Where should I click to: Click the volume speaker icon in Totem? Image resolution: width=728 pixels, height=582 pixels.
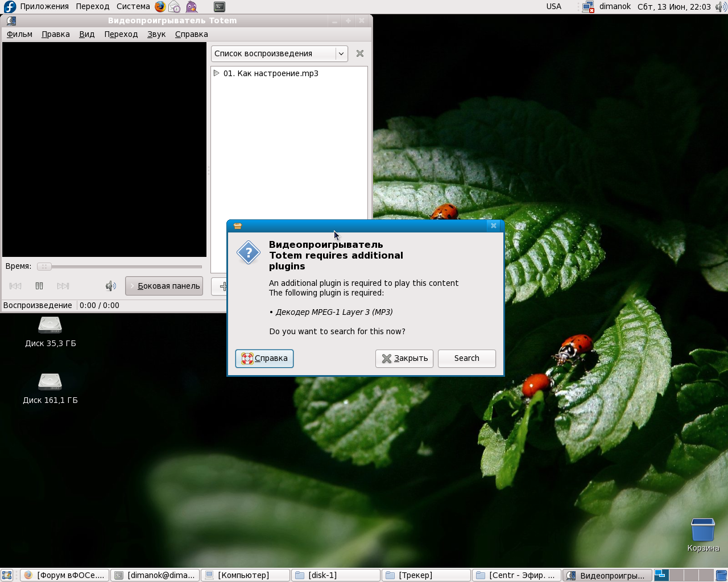point(110,286)
